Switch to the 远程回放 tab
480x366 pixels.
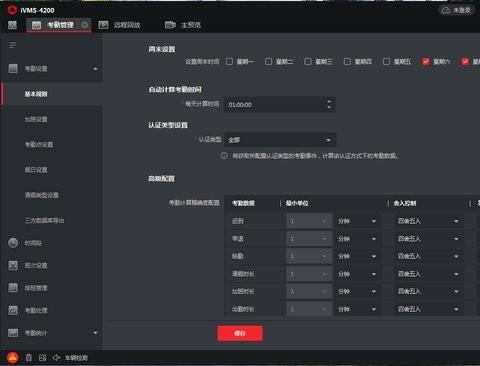127,25
